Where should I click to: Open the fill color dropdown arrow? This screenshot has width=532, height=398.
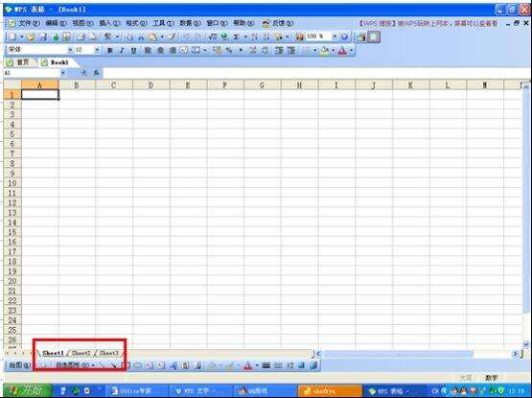333,50
